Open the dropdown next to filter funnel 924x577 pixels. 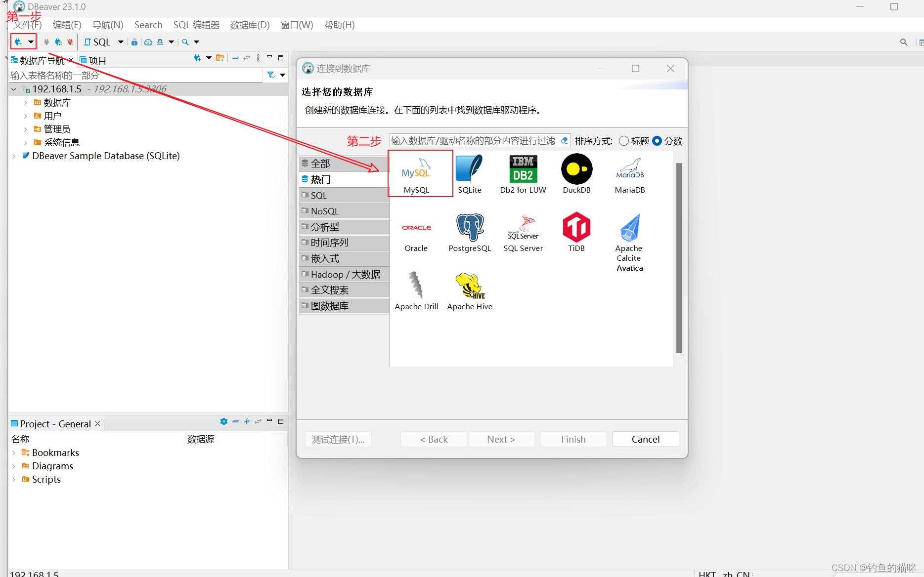coord(282,75)
